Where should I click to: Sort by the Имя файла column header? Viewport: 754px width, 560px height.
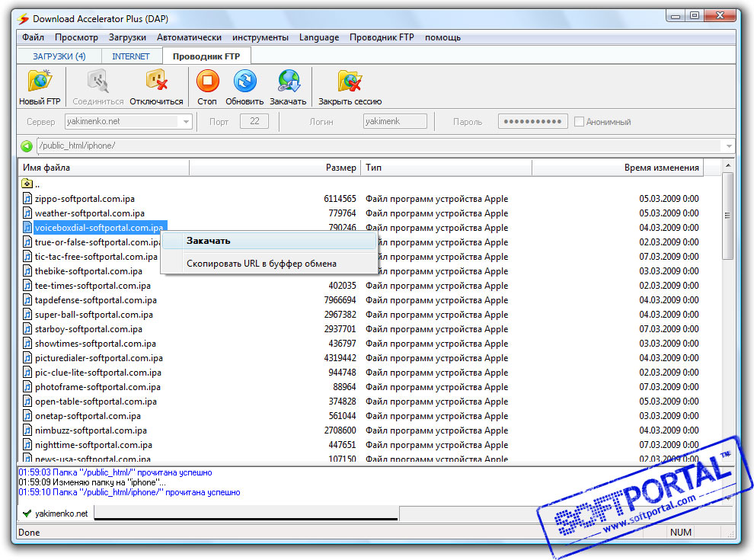point(104,168)
